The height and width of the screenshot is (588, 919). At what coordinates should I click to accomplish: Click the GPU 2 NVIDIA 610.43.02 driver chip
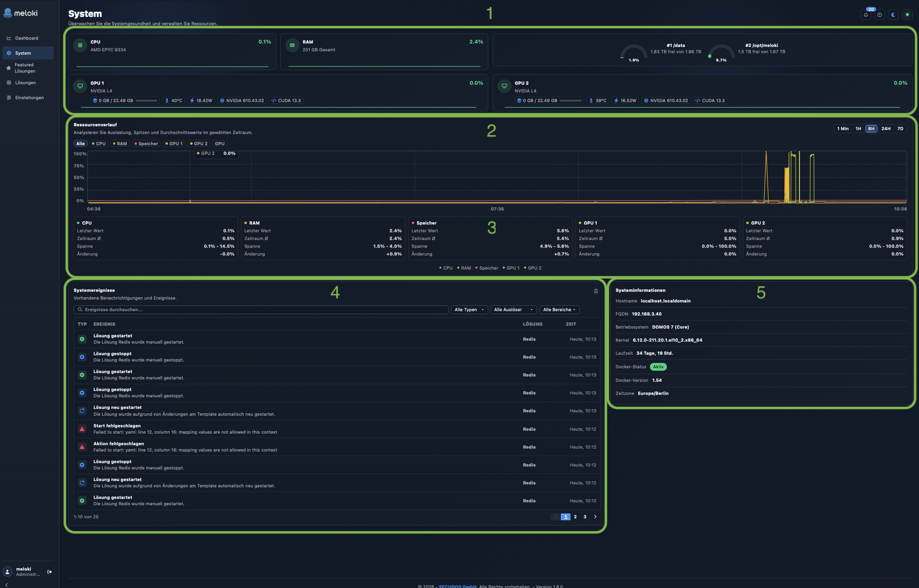(x=666, y=101)
